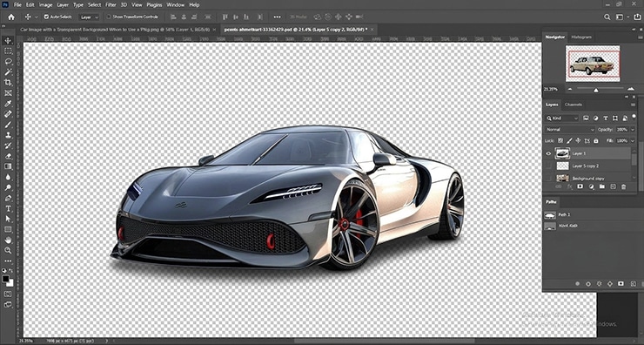Enable Show Transform Controls checkbox
Viewport: 644px width, 345px height.
point(109,17)
